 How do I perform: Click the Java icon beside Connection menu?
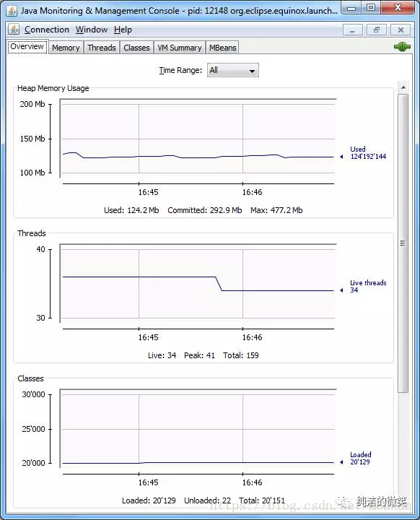pos(14,30)
